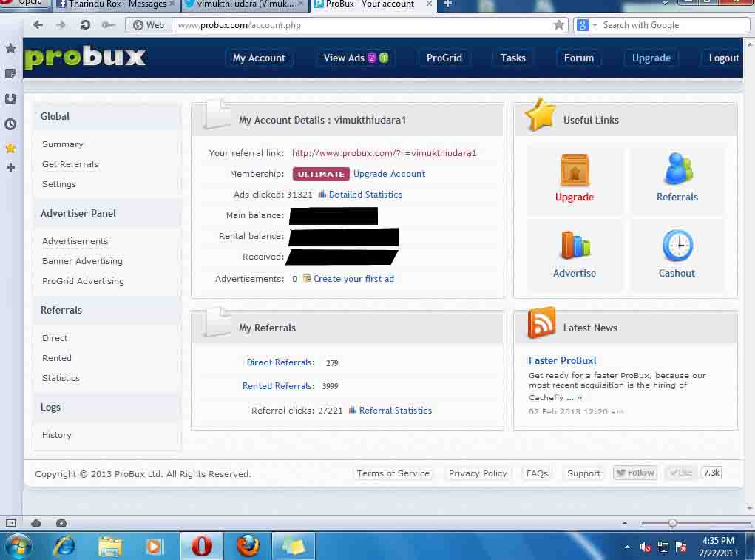Viewport: 755px width, 560px height.
Task: Click the key wand icon in the toolbar
Action: [109, 25]
